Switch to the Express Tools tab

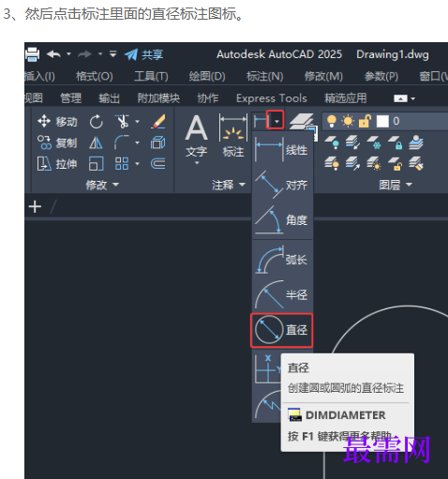tap(272, 98)
